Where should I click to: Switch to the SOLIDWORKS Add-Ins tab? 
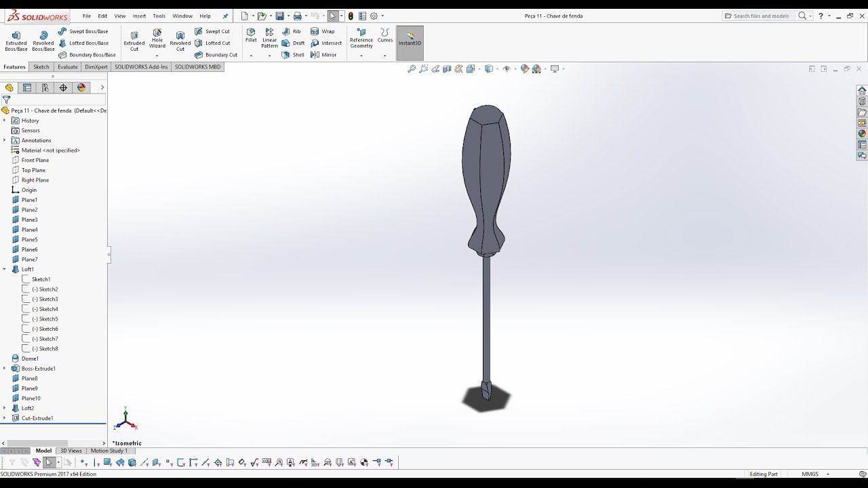tap(141, 67)
